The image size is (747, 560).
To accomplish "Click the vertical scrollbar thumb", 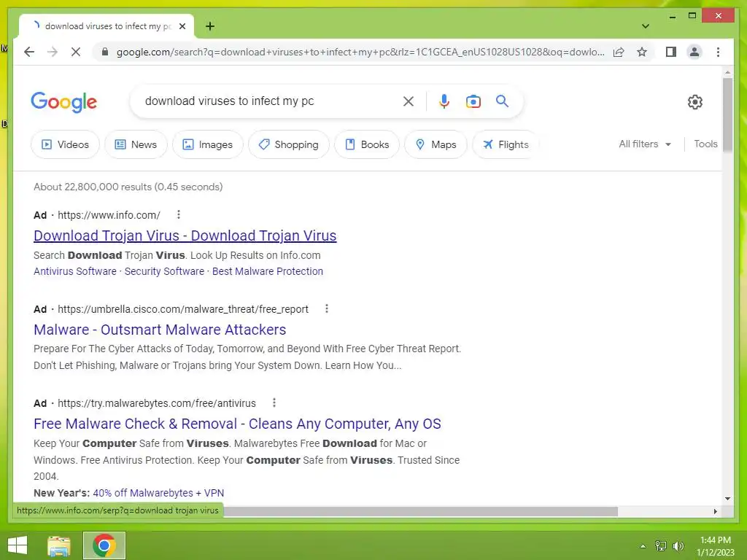I will coord(727,114).
